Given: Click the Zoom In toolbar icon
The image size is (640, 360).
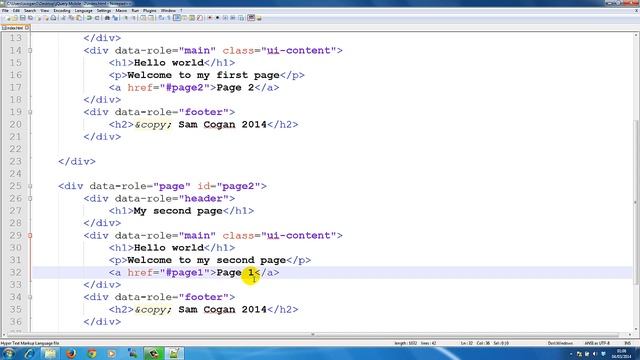Looking at the screenshot, I should click(x=126, y=18).
